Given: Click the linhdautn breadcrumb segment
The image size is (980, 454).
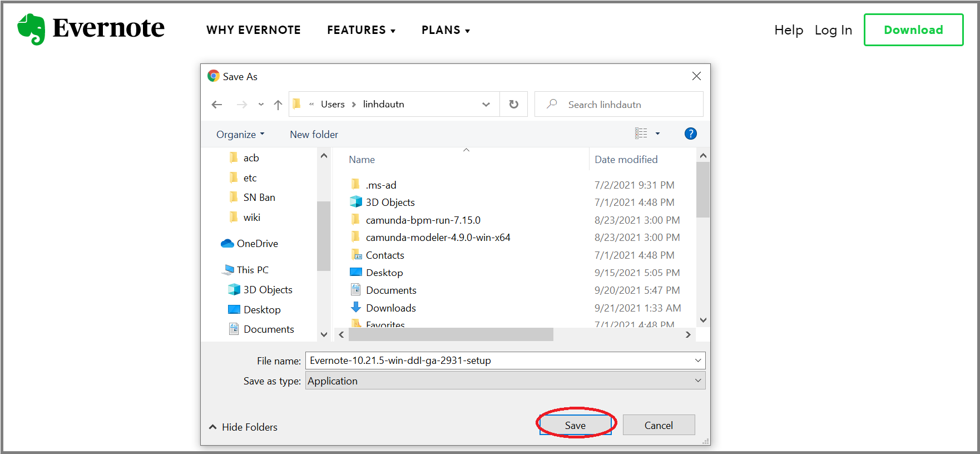Looking at the screenshot, I should coord(384,105).
